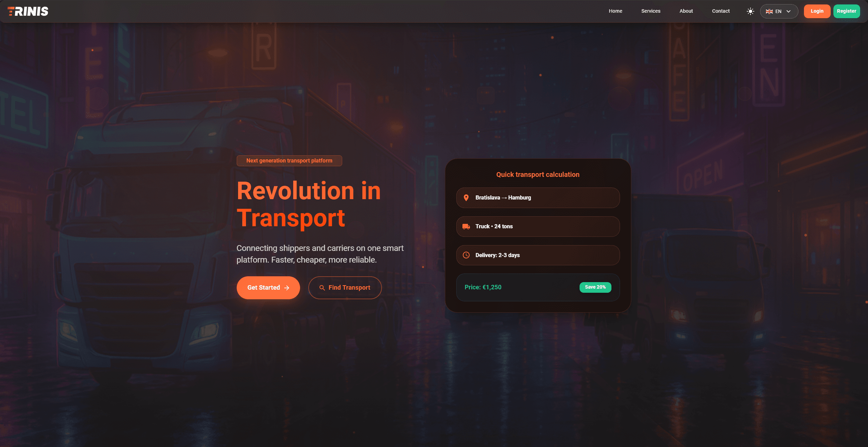Open the Home menu item
The width and height of the screenshot is (868, 447).
[x=615, y=11]
